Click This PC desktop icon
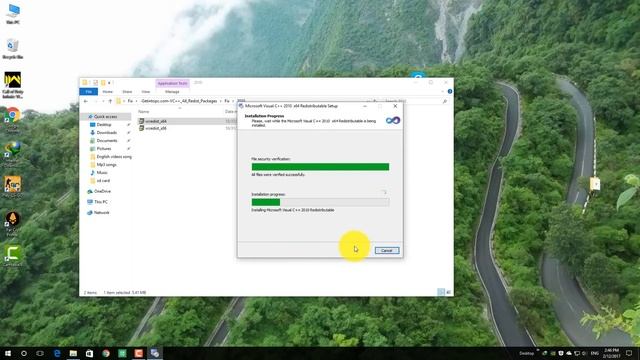This screenshot has height=360, width=640. 13,13
